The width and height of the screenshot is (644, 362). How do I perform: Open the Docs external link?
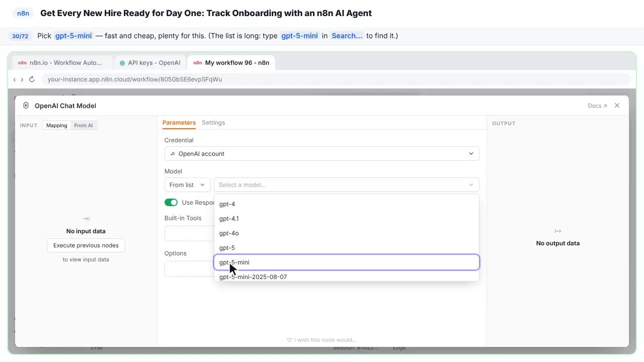[x=597, y=106]
